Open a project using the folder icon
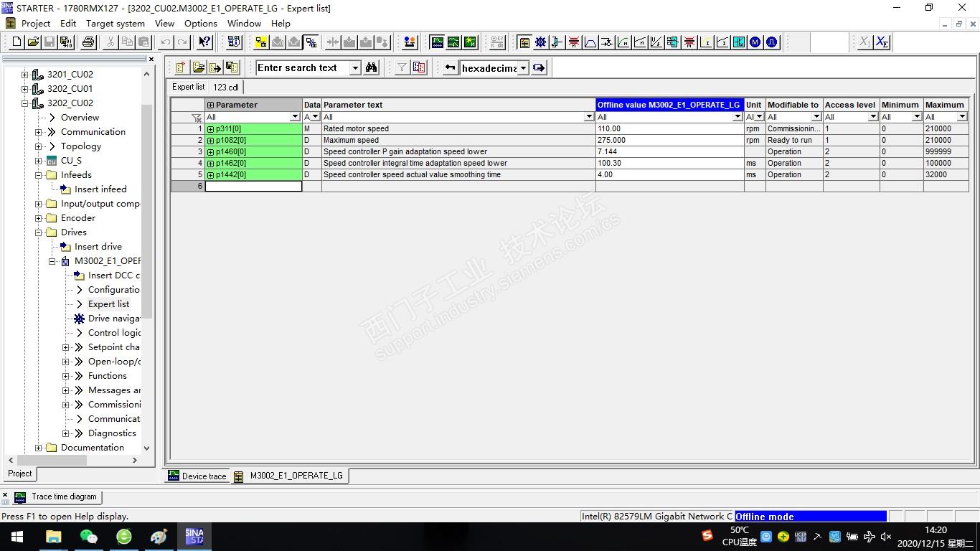The height and width of the screenshot is (551, 980). tap(34, 42)
